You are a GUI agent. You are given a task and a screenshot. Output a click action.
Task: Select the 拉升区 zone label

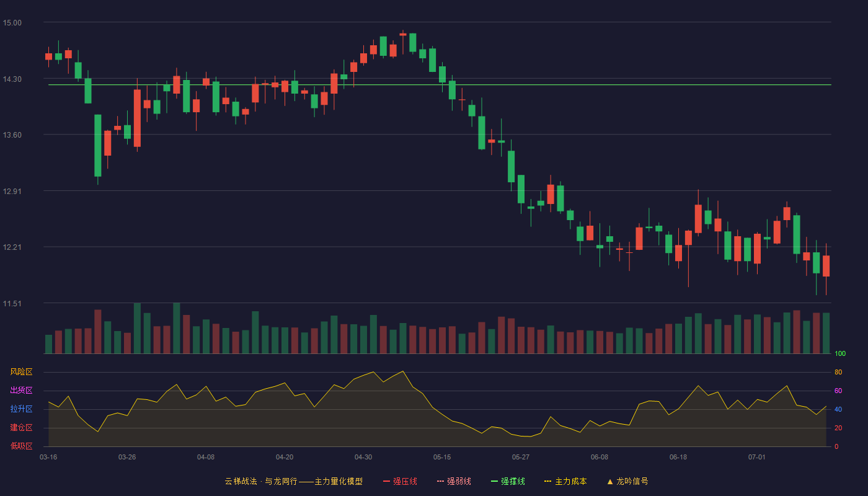coord(21,409)
